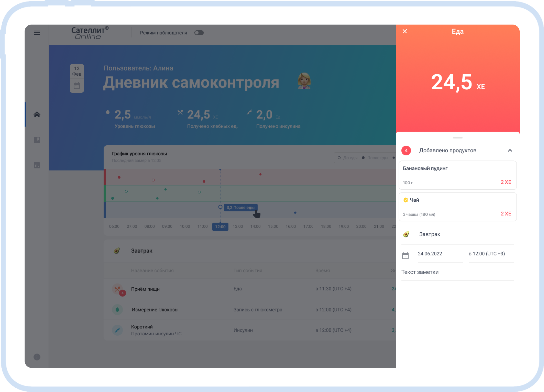Click the в 11:30 (UTC +4) time cell
The width and height of the screenshot is (544, 392).
point(333,289)
